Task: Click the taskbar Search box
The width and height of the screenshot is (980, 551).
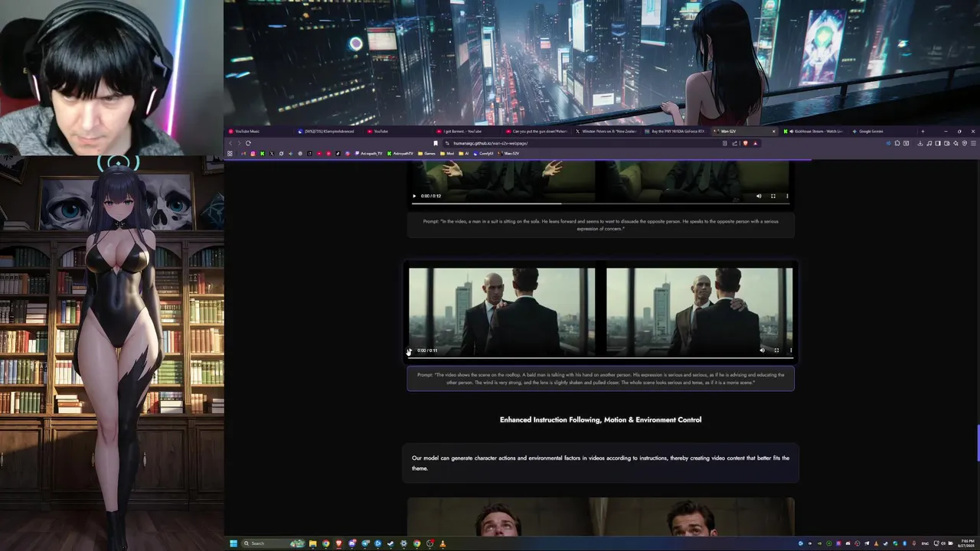Action: tap(274, 543)
